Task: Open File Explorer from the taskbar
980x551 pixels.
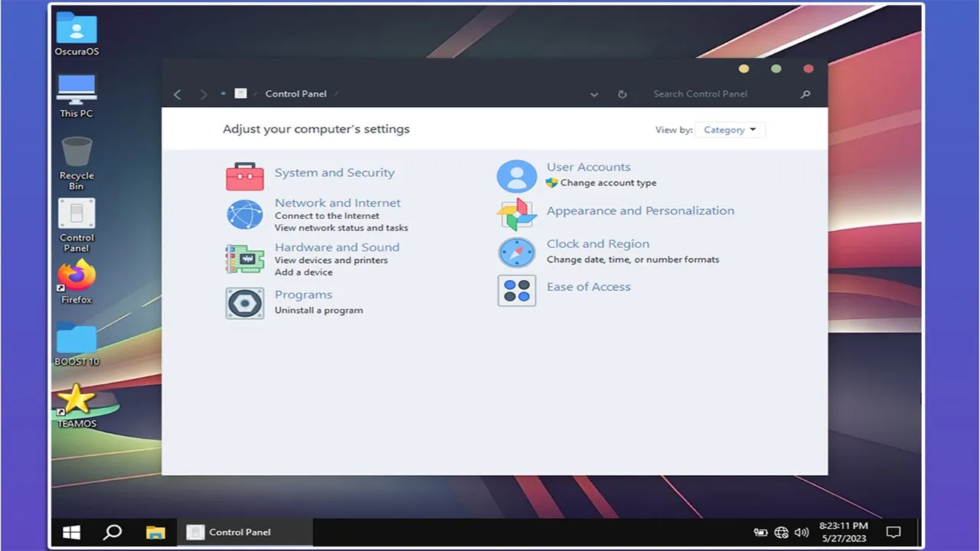Action: [155, 532]
